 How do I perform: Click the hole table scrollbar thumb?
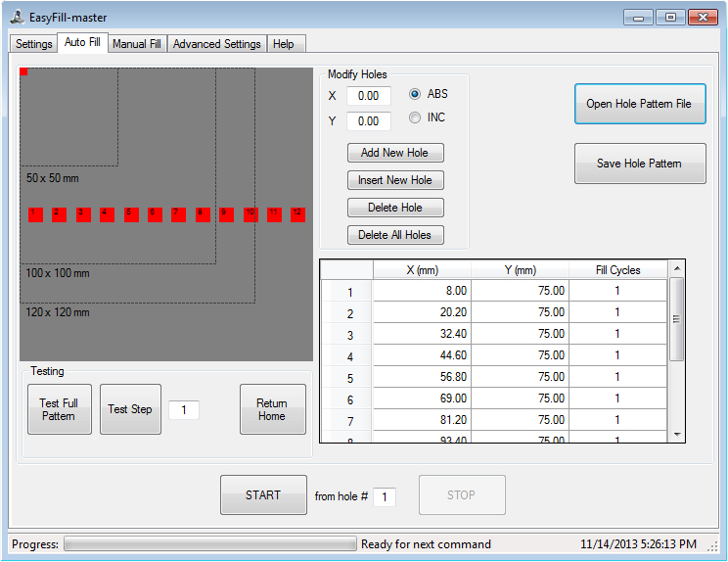(x=677, y=319)
